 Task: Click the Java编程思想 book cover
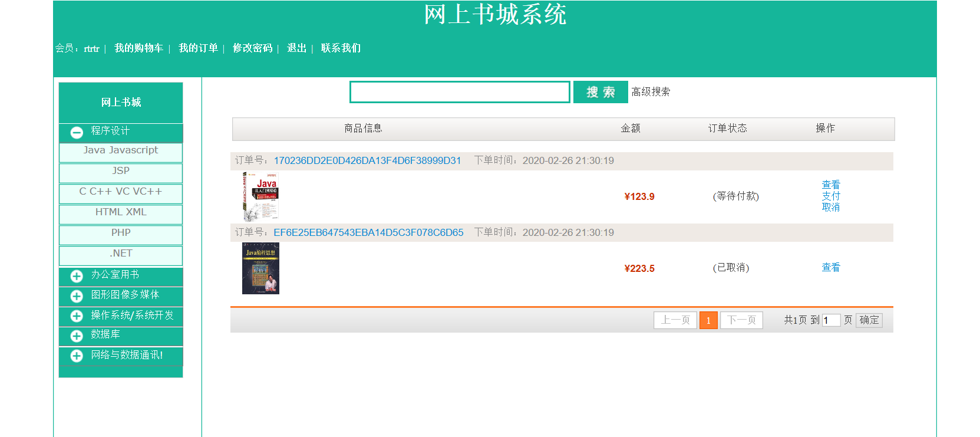click(x=260, y=268)
